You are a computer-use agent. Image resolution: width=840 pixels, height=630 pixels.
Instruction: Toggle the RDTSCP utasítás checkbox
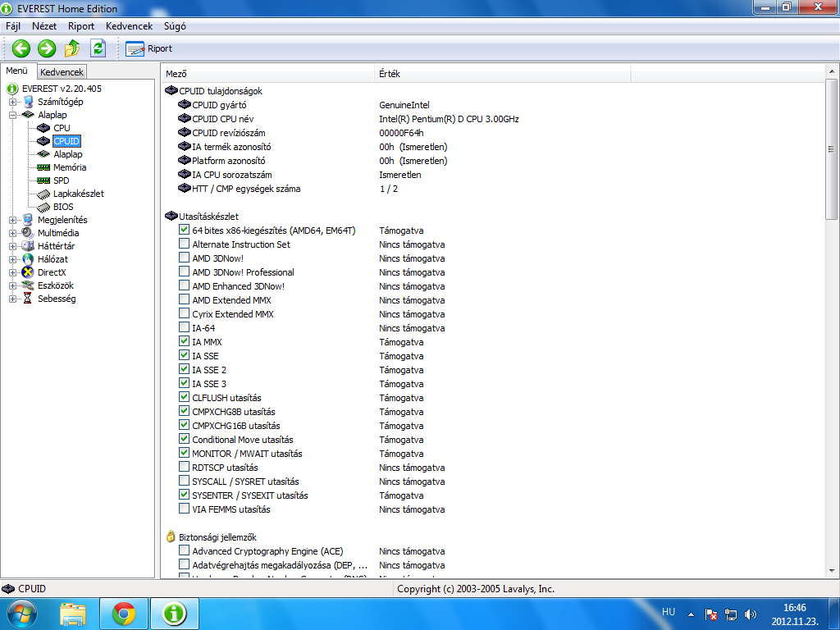point(184,467)
